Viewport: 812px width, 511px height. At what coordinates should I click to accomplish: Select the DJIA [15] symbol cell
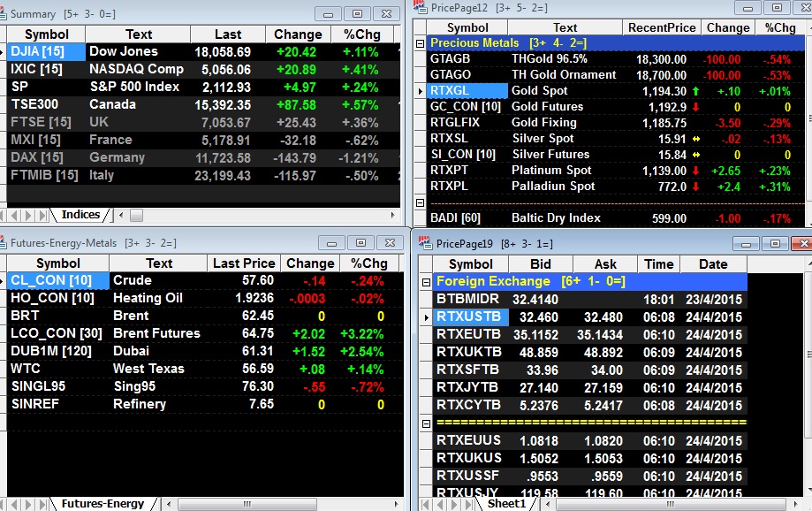pos(46,52)
